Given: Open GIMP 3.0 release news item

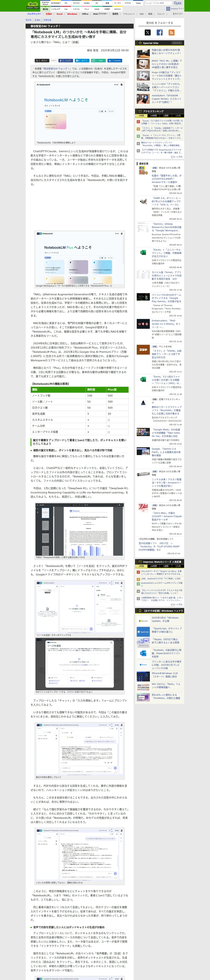Looking at the screenshot, I should point(166,201).
